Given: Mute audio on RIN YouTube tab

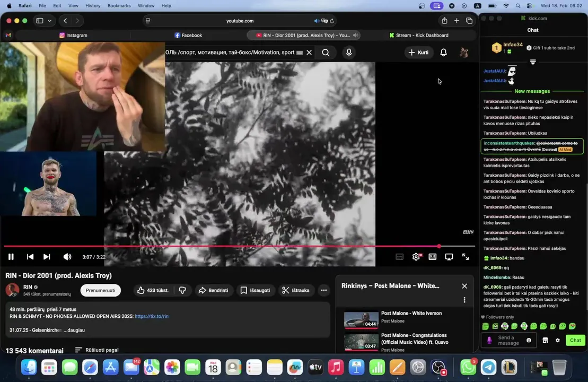Looking at the screenshot, I should pos(355,35).
